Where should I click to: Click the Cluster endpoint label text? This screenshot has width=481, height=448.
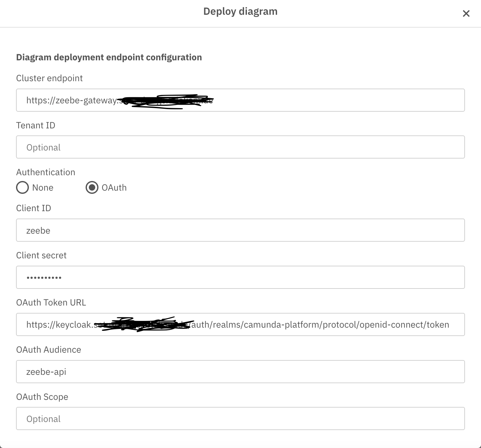[x=49, y=78]
